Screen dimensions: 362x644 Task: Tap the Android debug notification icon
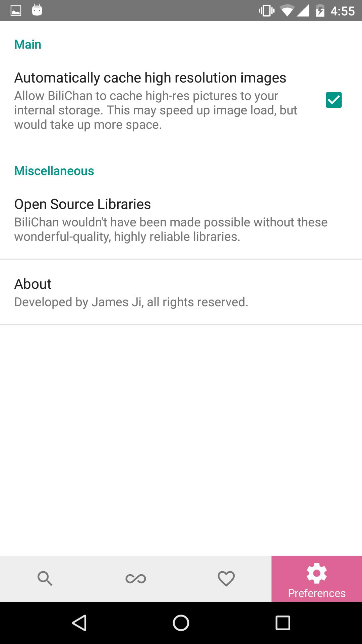(x=37, y=10)
